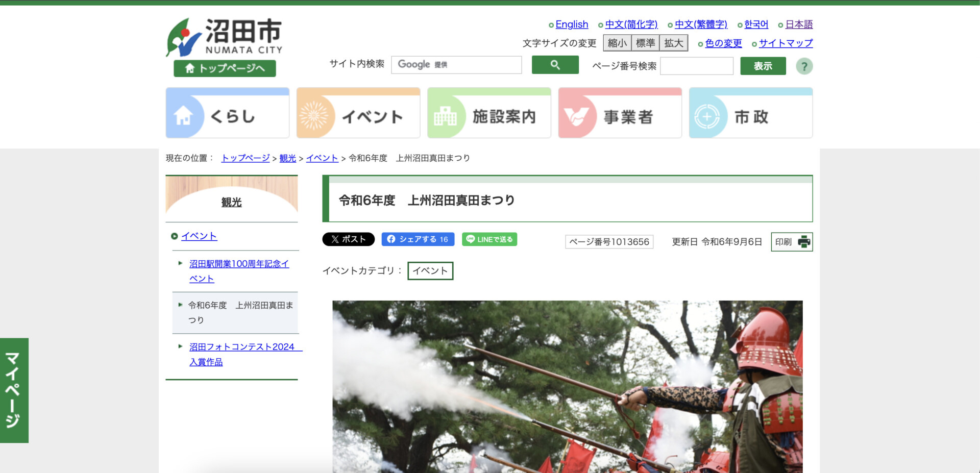Send the page with LINEで送る button
This screenshot has width=980, height=473.
point(489,239)
